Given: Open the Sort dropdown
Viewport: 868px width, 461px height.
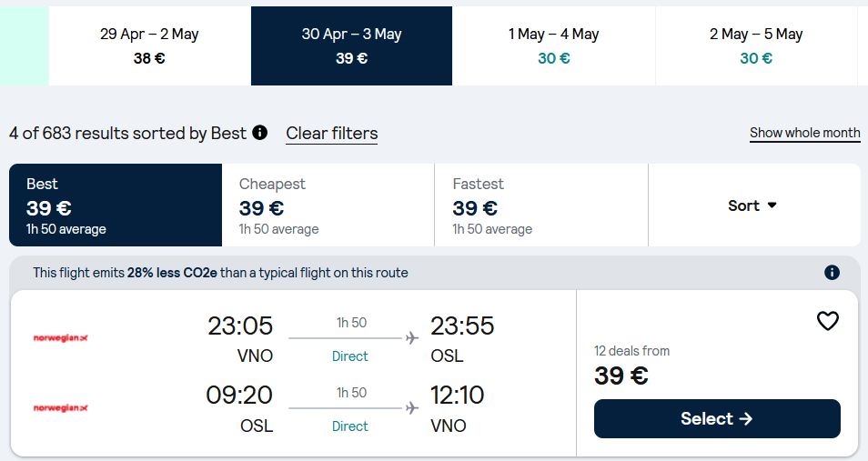Looking at the screenshot, I should [753, 205].
